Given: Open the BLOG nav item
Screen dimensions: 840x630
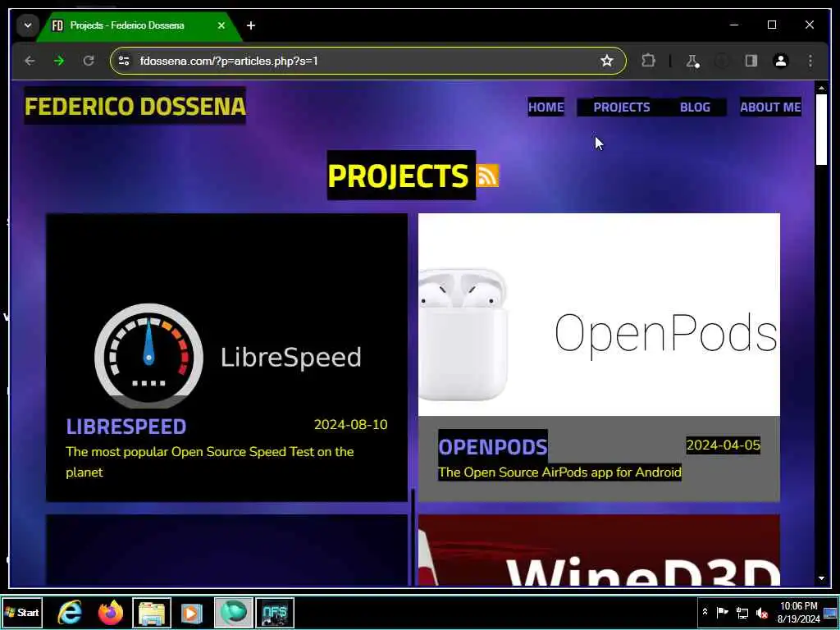Looking at the screenshot, I should [x=695, y=107].
